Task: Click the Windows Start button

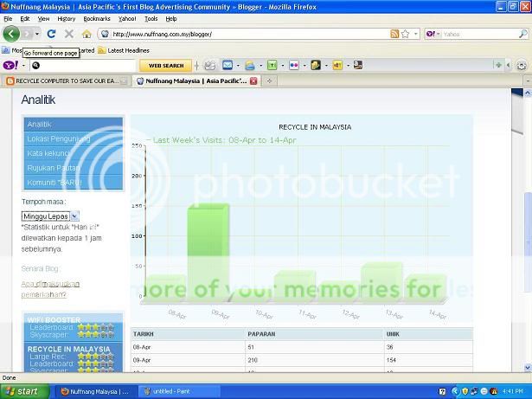Action: point(24,391)
